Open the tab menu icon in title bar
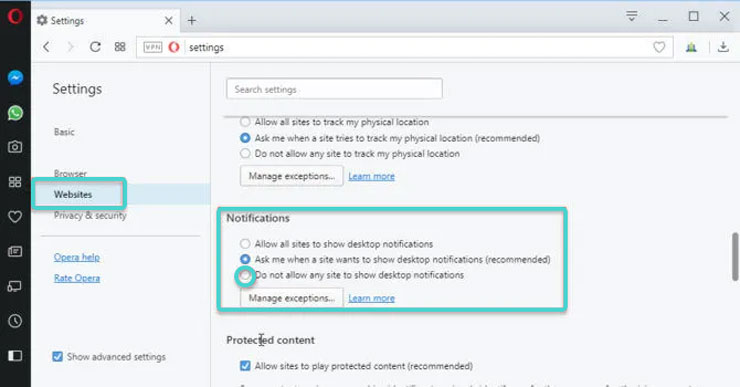Image resolution: width=740 pixels, height=387 pixels. pyautogui.click(x=631, y=17)
